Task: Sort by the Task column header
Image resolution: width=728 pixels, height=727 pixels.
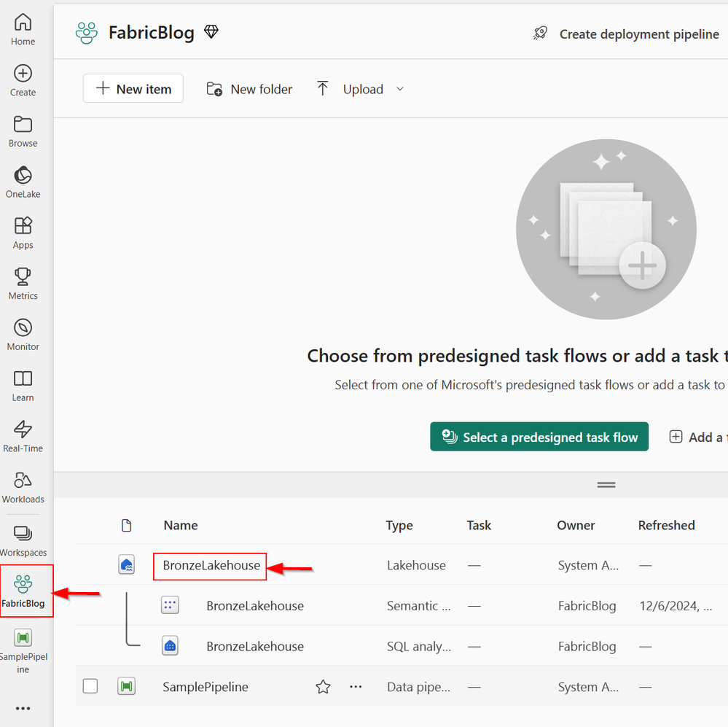Action: click(479, 526)
